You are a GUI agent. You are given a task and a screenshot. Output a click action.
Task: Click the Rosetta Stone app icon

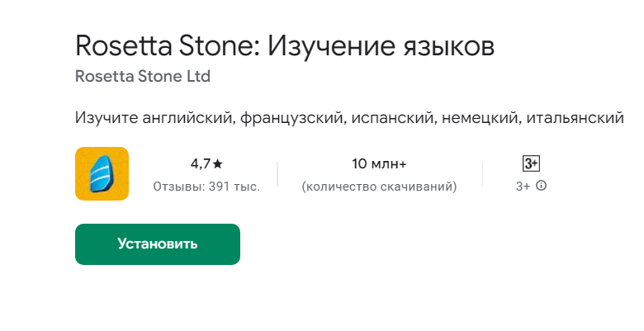coord(102,173)
